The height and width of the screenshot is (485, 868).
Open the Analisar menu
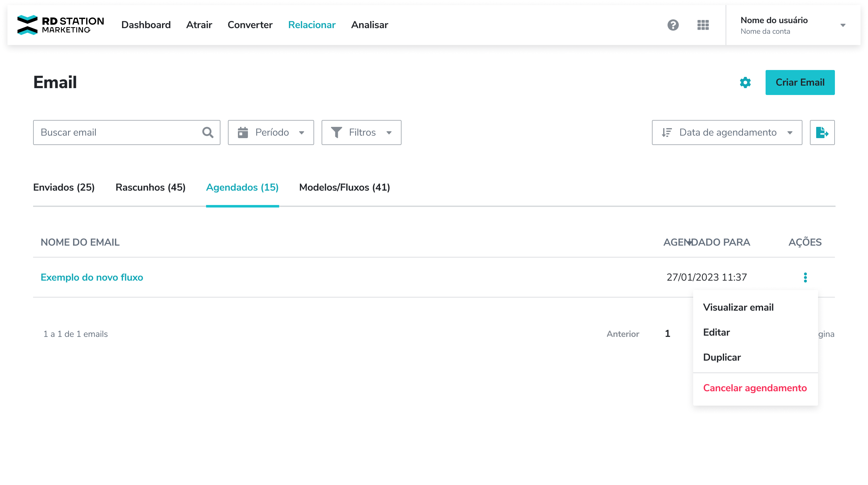[x=370, y=25]
